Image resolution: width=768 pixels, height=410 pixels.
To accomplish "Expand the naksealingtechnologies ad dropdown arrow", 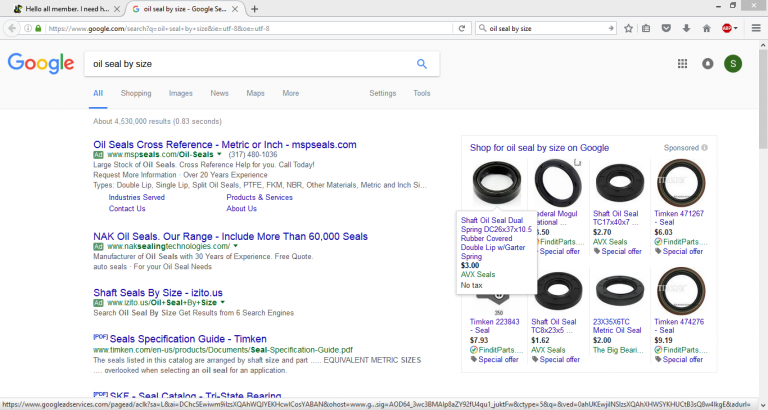I will 236,246.
